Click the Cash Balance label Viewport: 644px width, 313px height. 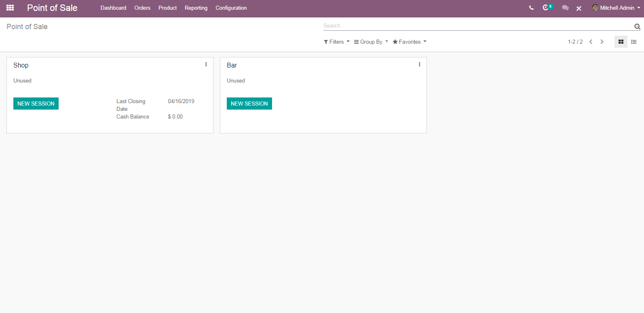pos(133,116)
